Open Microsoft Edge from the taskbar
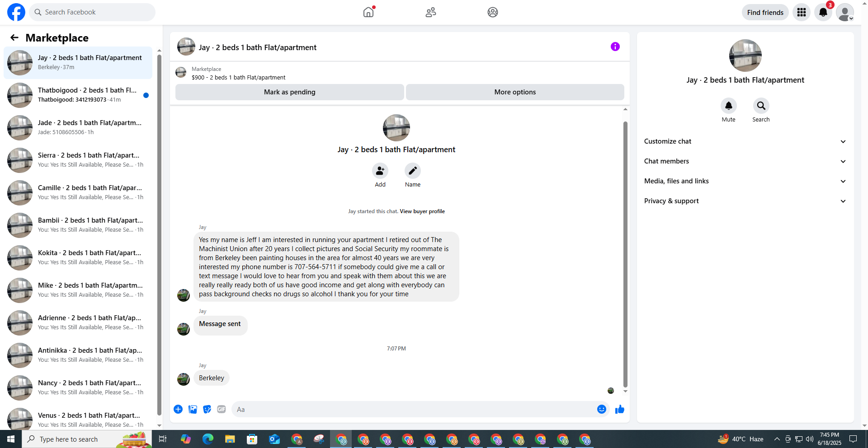Viewport: 868px width, 448px height. click(208, 439)
